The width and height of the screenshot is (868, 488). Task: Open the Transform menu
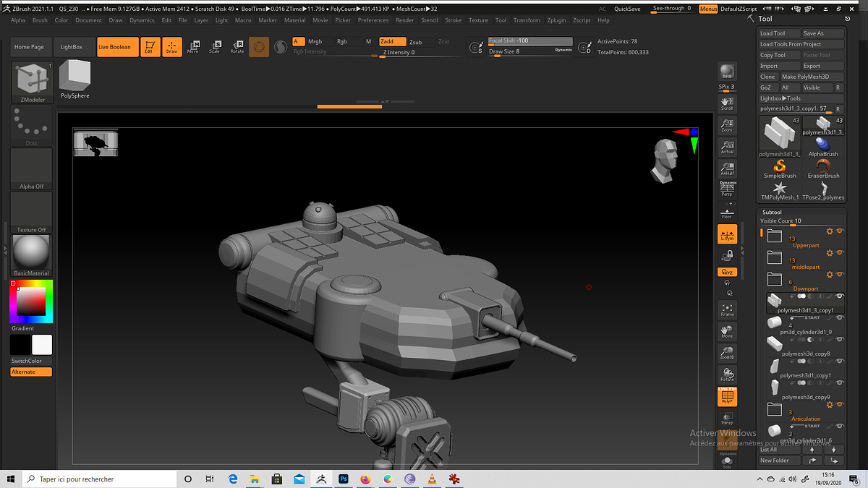(x=527, y=20)
